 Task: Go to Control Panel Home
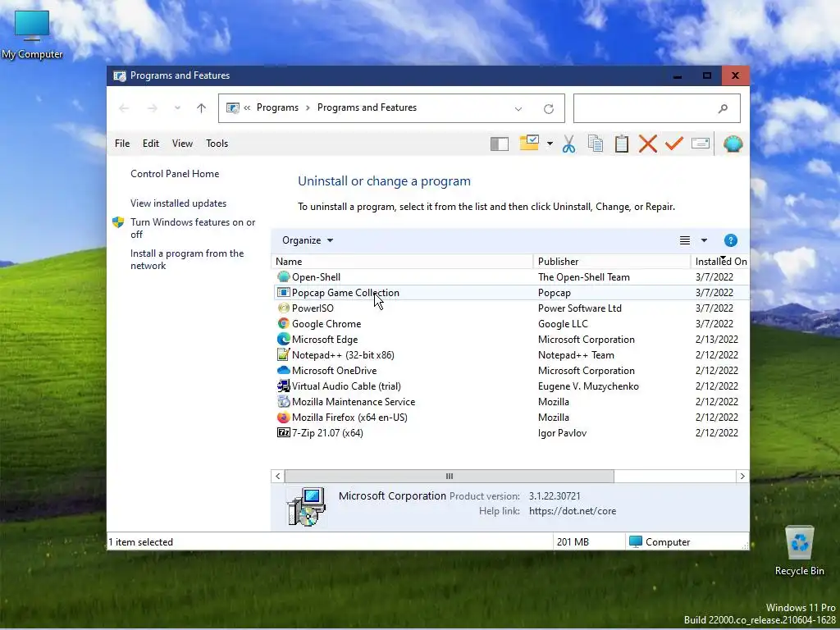tap(175, 174)
